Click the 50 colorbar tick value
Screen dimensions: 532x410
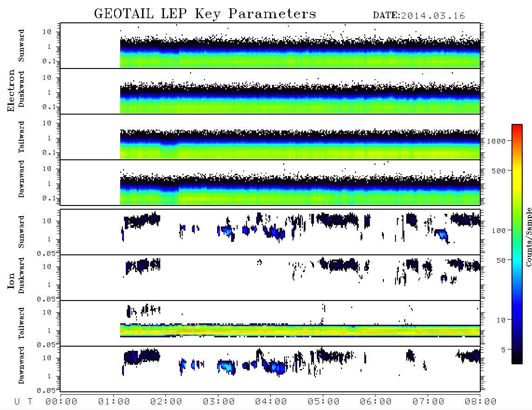tap(501, 260)
